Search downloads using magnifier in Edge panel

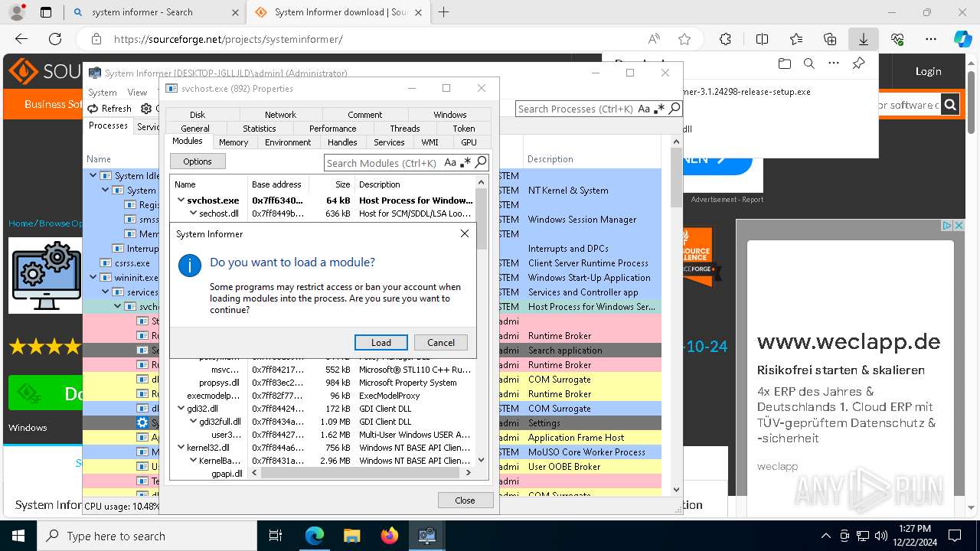coord(808,64)
